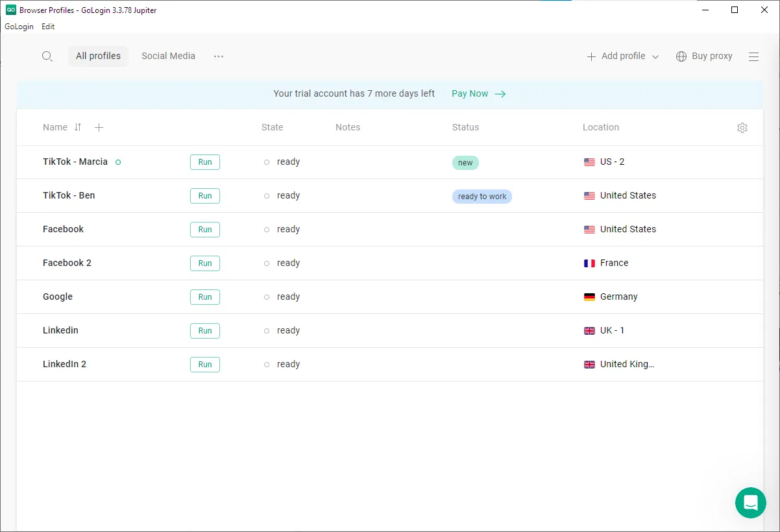Click the Germany location text

coord(619,296)
